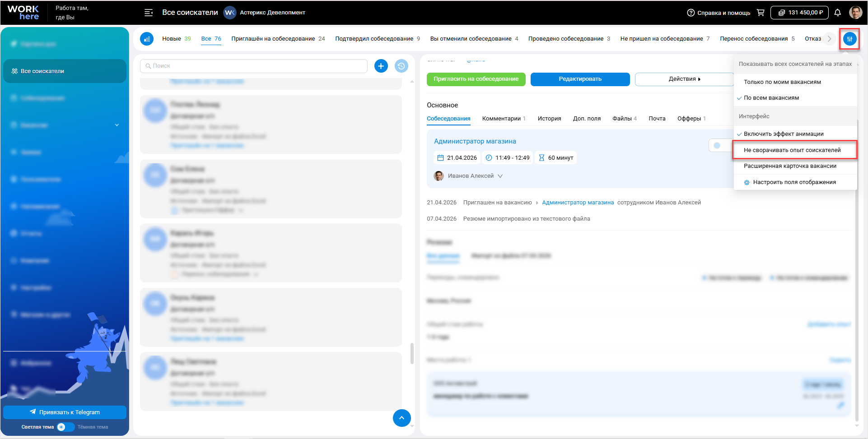Click the company logo icon beside Астерикс
Image resolution: width=868 pixels, height=439 pixels.
coord(230,13)
